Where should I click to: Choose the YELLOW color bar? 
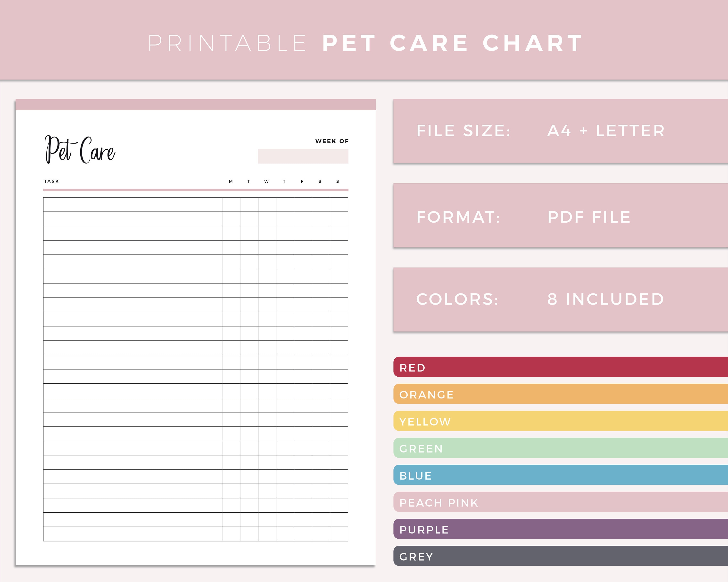[561, 421]
